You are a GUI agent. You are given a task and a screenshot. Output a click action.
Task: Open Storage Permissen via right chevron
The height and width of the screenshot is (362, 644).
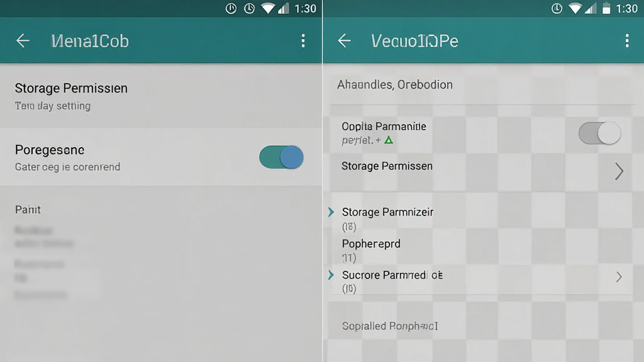(x=619, y=171)
